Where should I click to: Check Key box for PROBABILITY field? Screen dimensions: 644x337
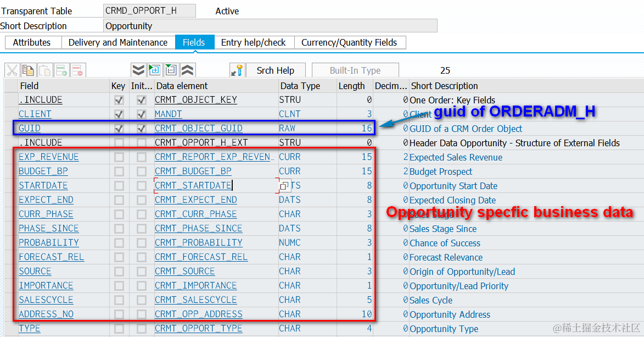(119, 243)
